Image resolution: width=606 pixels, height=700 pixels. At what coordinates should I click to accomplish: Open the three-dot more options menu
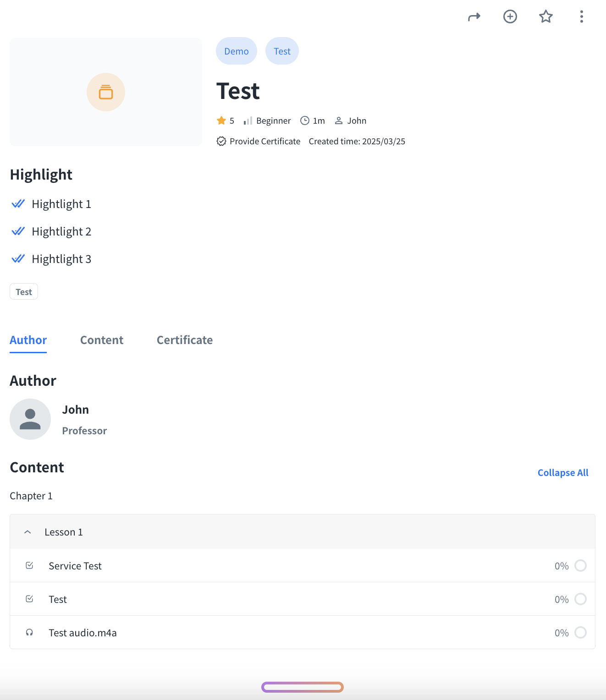[581, 17]
